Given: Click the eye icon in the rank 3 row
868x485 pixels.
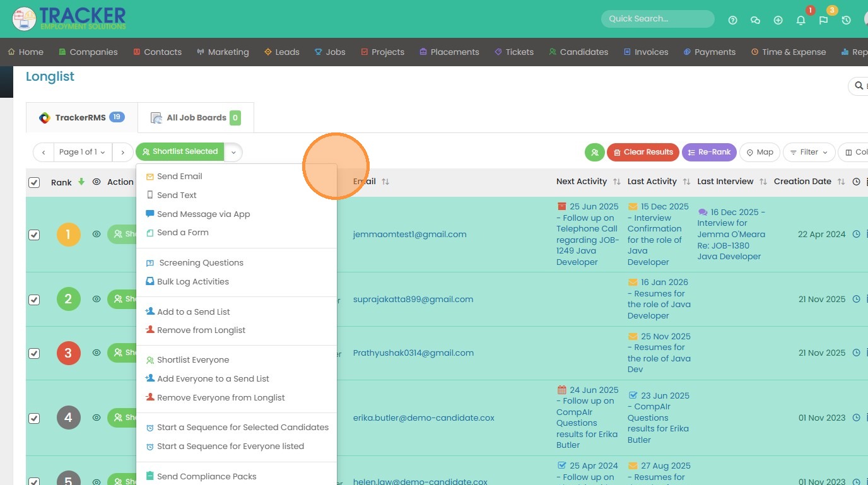Looking at the screenshot, I should tap(97, 353).
